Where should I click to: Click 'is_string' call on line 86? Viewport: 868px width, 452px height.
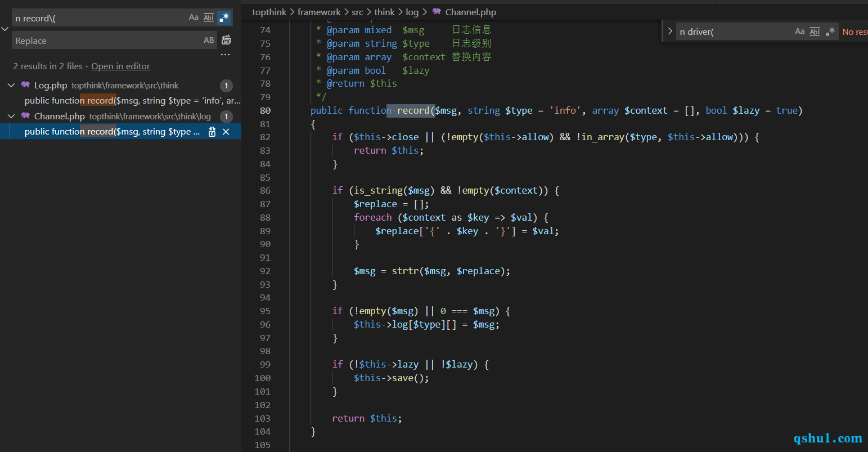coord(378,190)
